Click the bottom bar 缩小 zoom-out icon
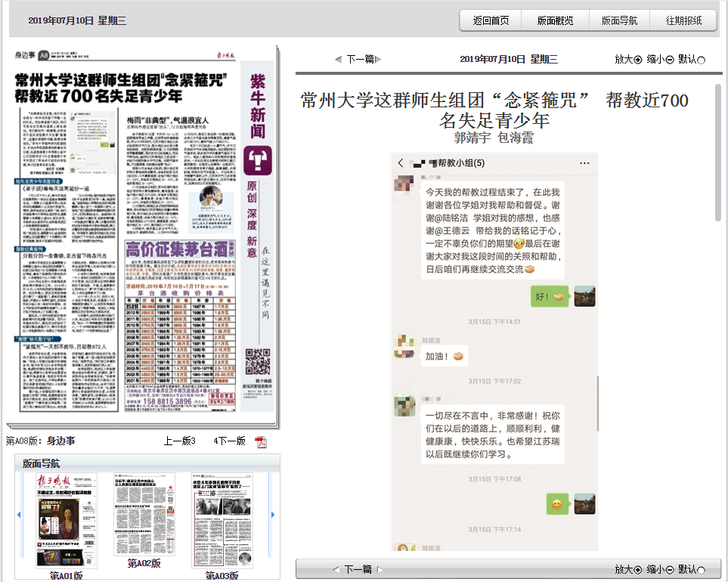728x582 pixels. (669, 570)
